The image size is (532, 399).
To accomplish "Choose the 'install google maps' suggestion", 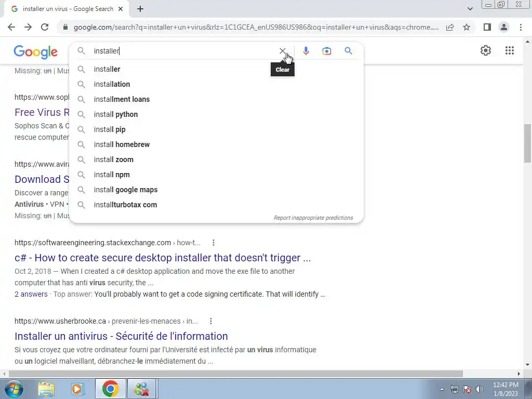I will [216, 190].
